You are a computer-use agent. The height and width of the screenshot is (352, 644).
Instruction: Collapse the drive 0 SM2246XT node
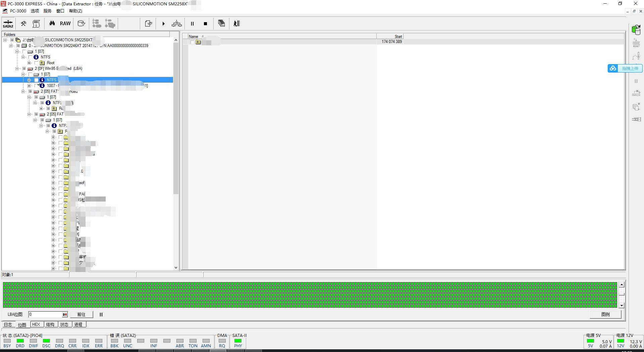tap(11, 46)
